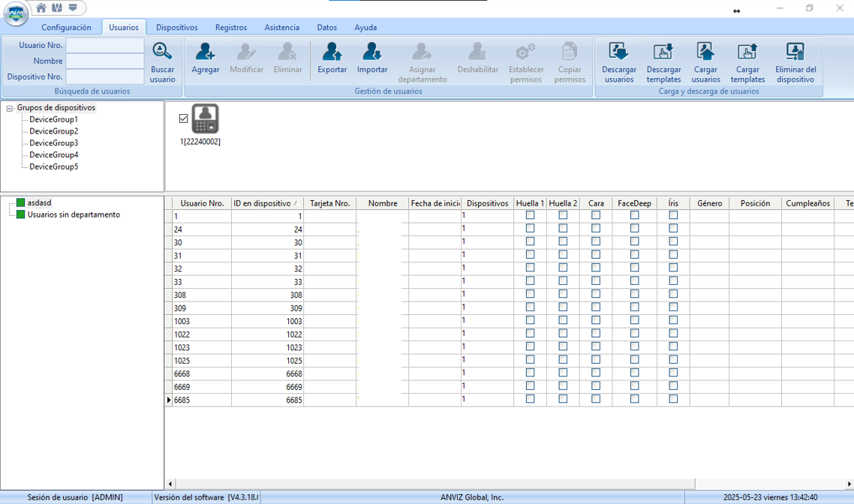Screen dimensions: 854x504
Task: Open the Usuarios tab
Action: click(124, 27)
